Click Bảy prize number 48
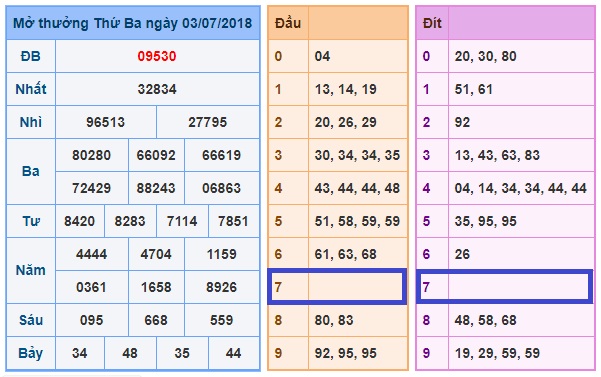The width and height of the screenshot is (601, 377). coord(130,353)
